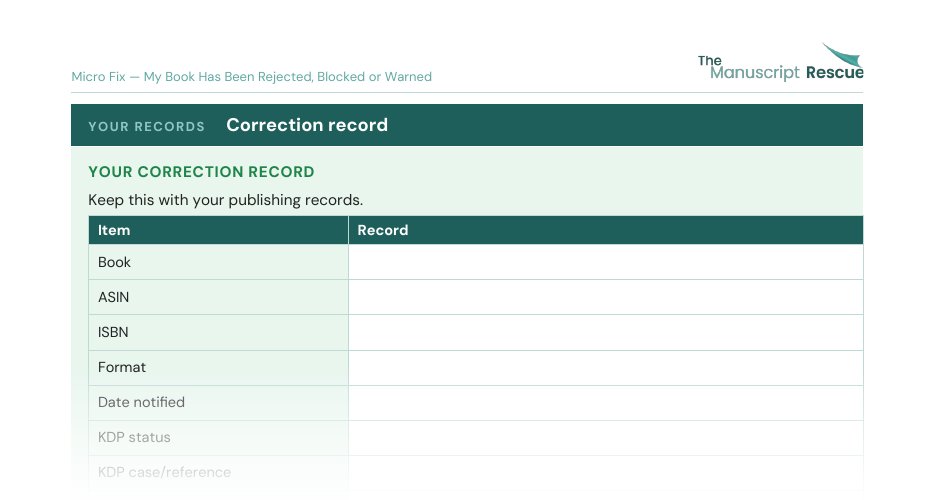
Task: Click the Record field for ASIN
Action: coord(606,297)
